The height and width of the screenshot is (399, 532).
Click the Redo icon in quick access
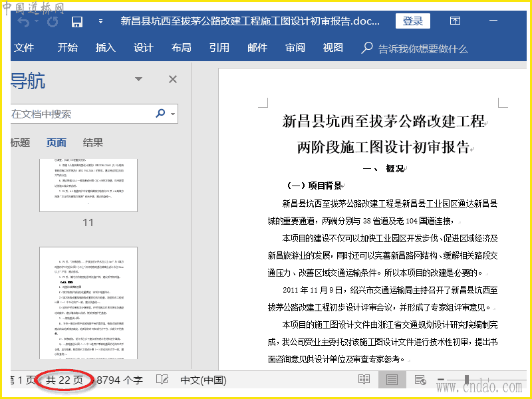52,22
